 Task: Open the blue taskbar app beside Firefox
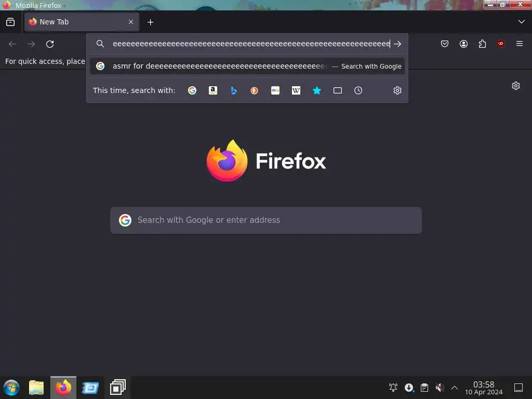[90, 388]
